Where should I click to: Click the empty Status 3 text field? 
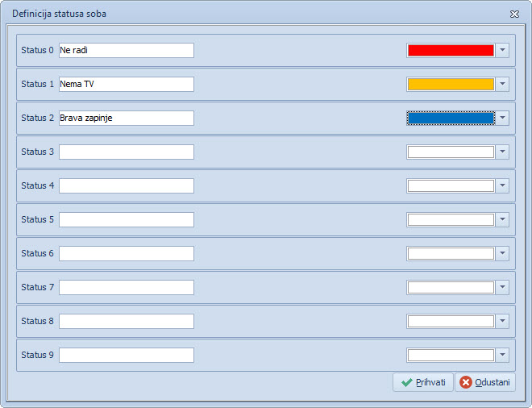126,152
